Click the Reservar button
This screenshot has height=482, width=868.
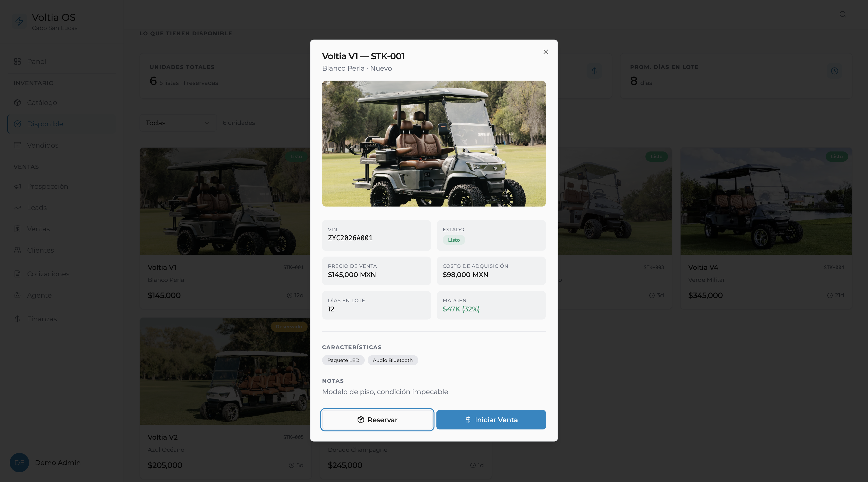(377, 419)
